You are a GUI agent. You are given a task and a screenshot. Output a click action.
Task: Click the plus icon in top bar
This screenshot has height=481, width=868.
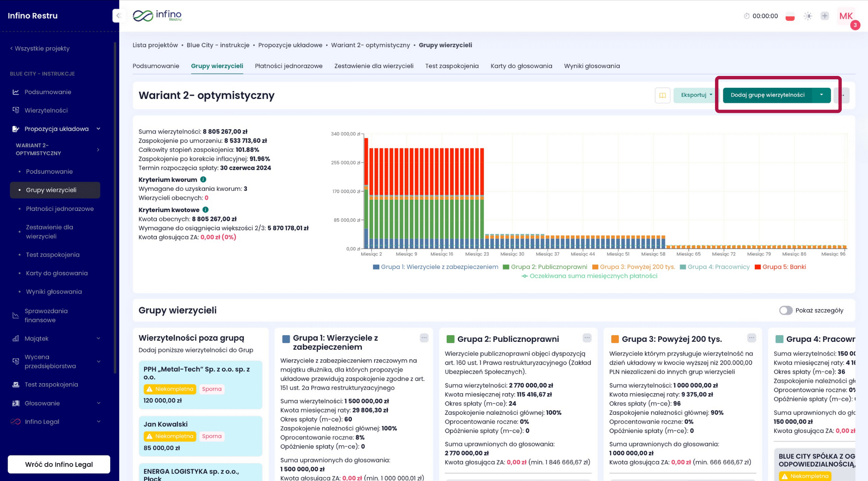(x=824, y=16)
